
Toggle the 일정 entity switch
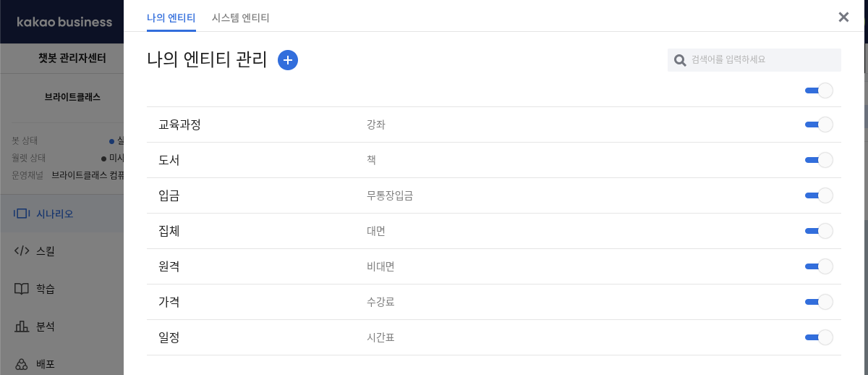(x=819, y=337)
